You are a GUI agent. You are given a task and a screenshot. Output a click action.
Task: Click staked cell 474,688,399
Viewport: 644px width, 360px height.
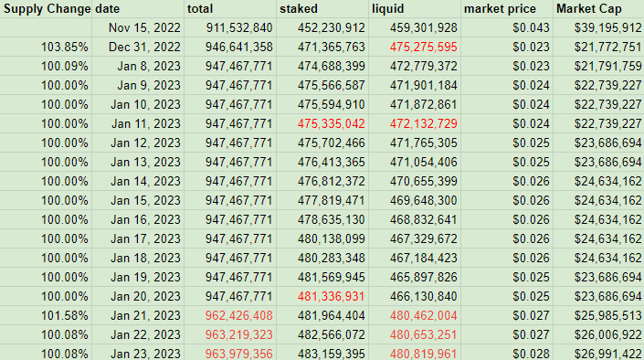[322, 66]
